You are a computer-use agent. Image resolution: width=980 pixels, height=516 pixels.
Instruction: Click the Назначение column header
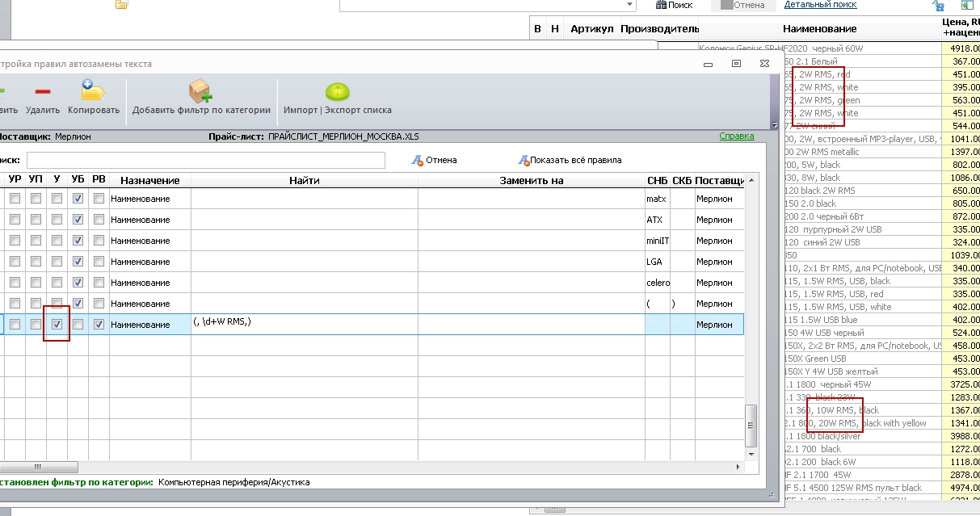tap(149, 180)
